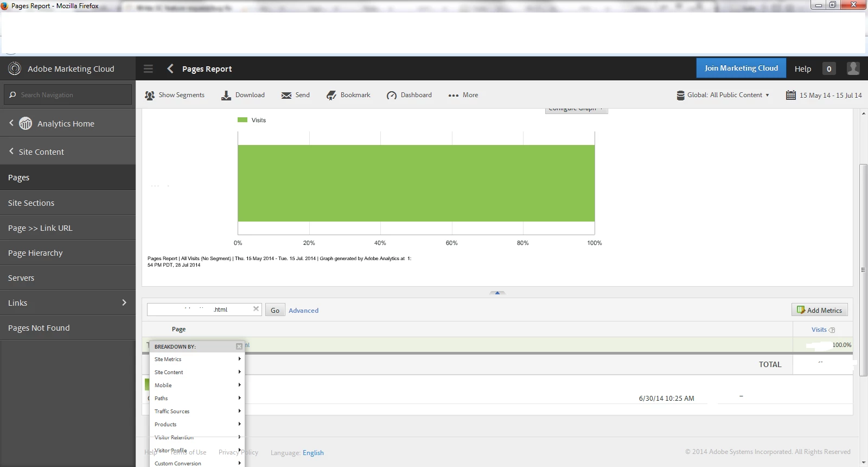The image size is (868, 467).
Task: Click the Page column header
Action: click(x=178, y=329)
